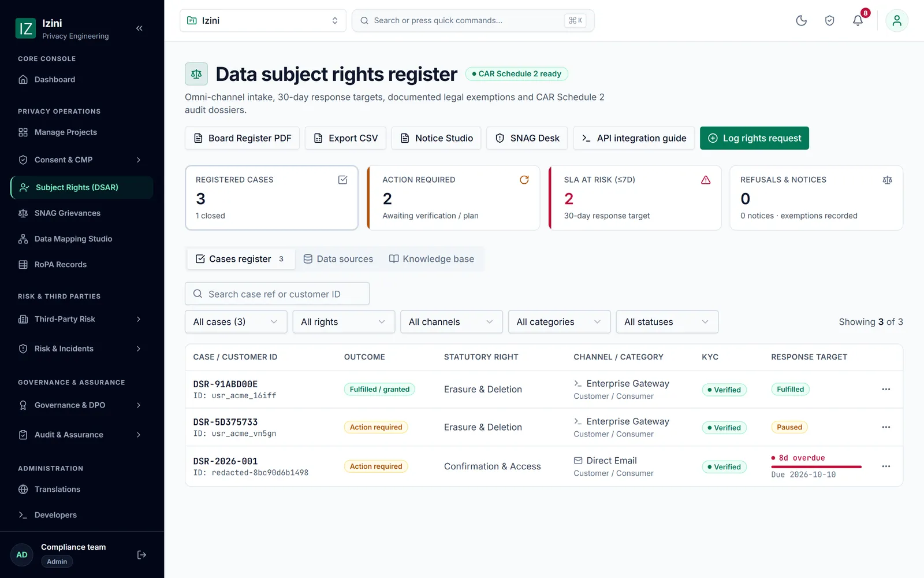The width and height of the screenshot is (924, 578).
Task: Switch to Knowledge base tab
Action: point(432,259)
